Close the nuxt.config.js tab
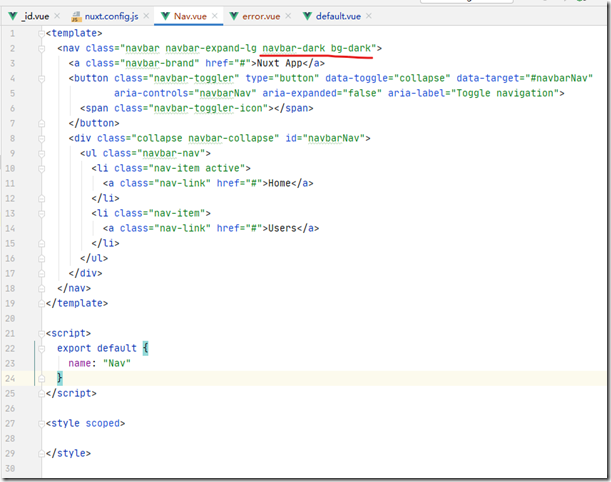The height and width of the screenshot is (482, 611). click(x=146, y=16)
